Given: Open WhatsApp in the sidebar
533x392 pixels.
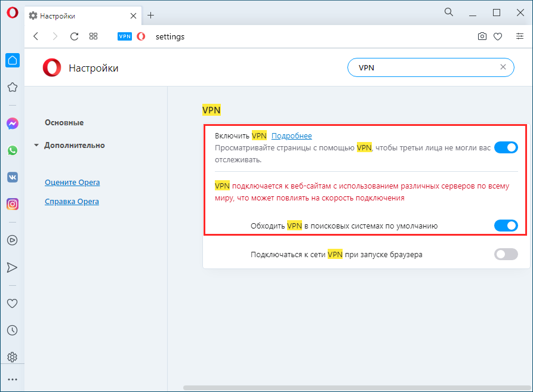Looking at the screenshot, I should [x=13, y=150].
